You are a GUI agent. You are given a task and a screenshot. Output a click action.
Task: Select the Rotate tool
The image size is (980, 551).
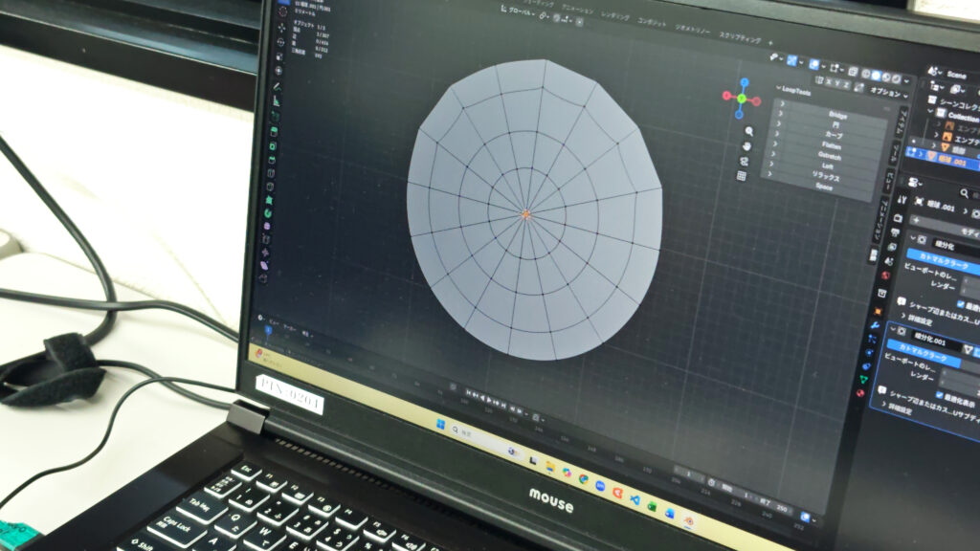tap(280, 42)
